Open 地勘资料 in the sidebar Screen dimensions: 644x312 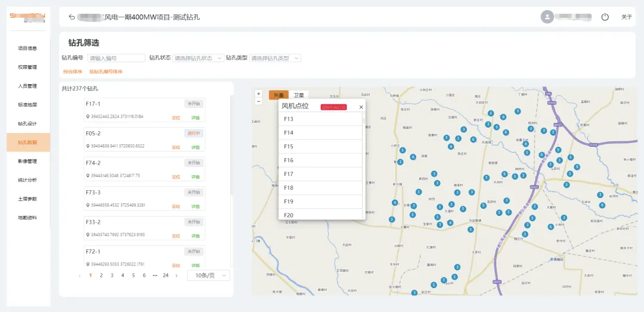[x=28, y=218]
